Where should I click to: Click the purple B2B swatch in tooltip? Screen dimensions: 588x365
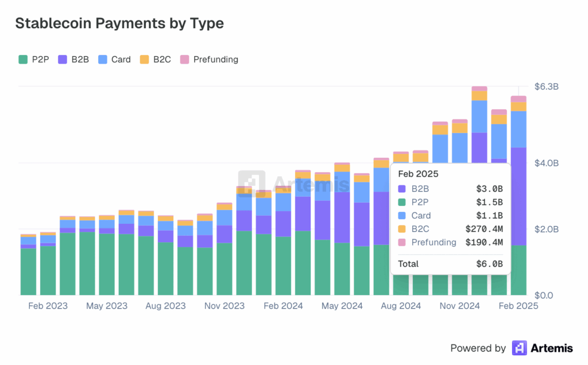click(401, 188)
